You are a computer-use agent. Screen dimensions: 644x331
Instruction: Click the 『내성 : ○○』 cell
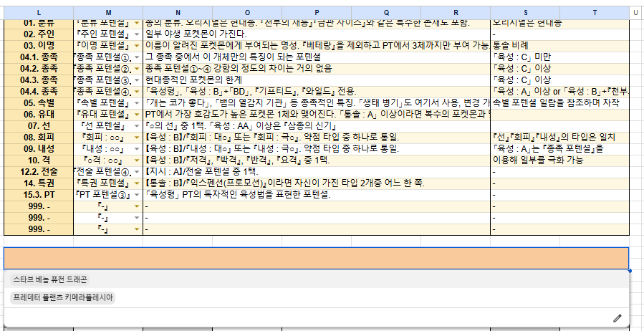point(108,149)
